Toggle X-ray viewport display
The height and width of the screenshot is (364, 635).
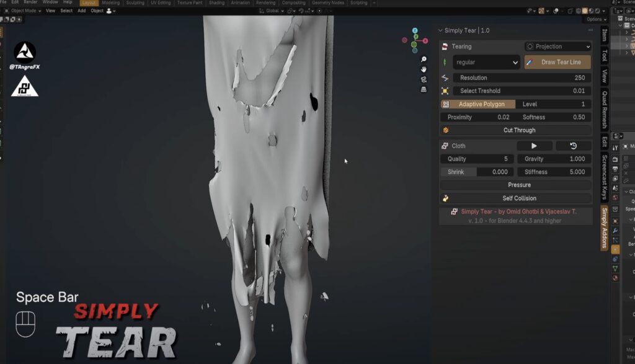coord(571,11)
